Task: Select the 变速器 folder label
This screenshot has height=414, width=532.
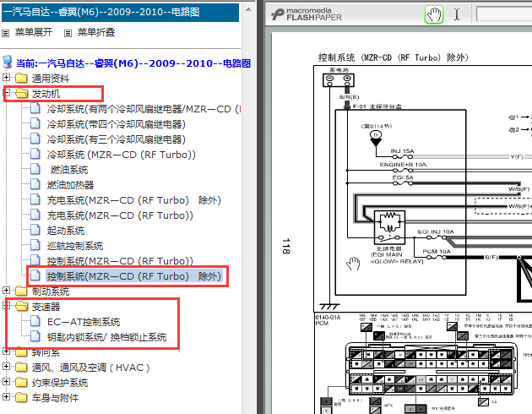Action: pos(46,307)
